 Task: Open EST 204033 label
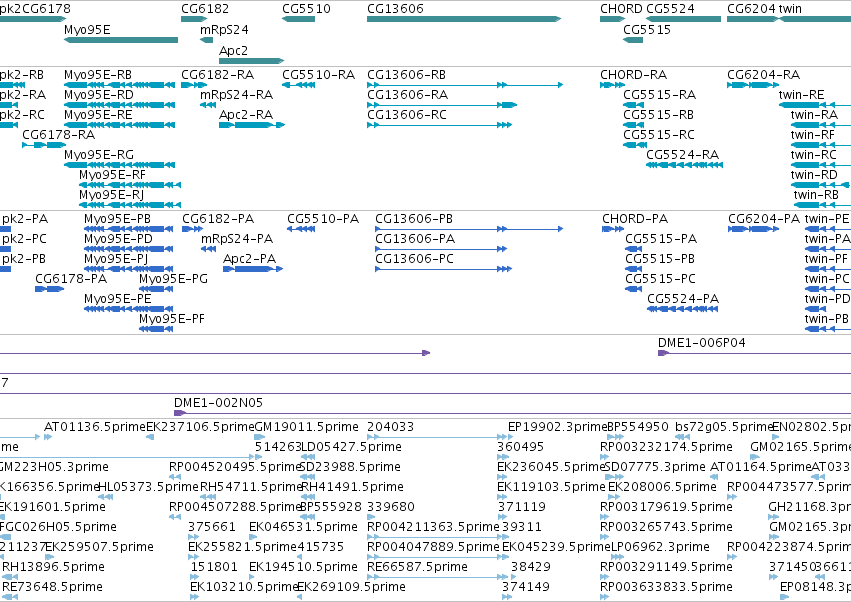(391, 427)
